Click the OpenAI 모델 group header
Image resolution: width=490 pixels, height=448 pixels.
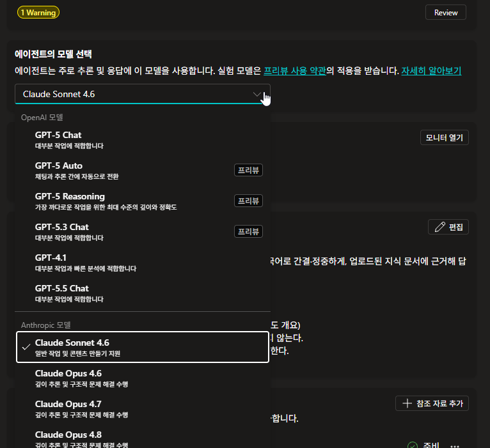point(42,118)
